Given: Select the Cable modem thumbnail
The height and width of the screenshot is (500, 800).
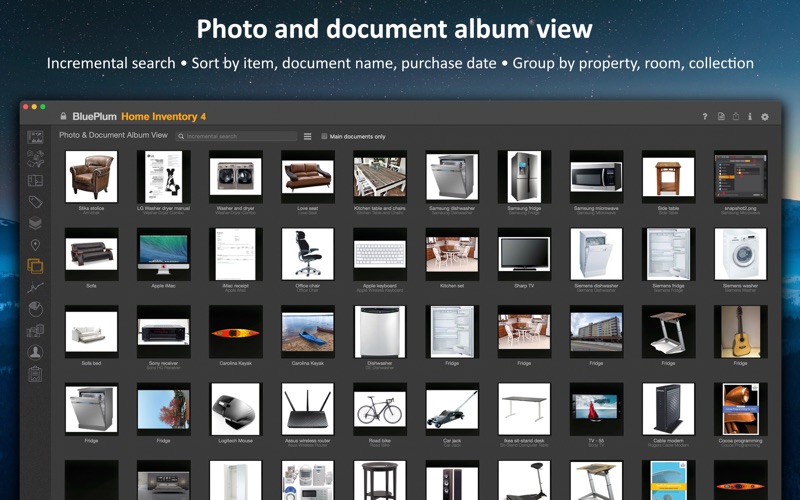Looking at the screenshot, I should point(668,409).
